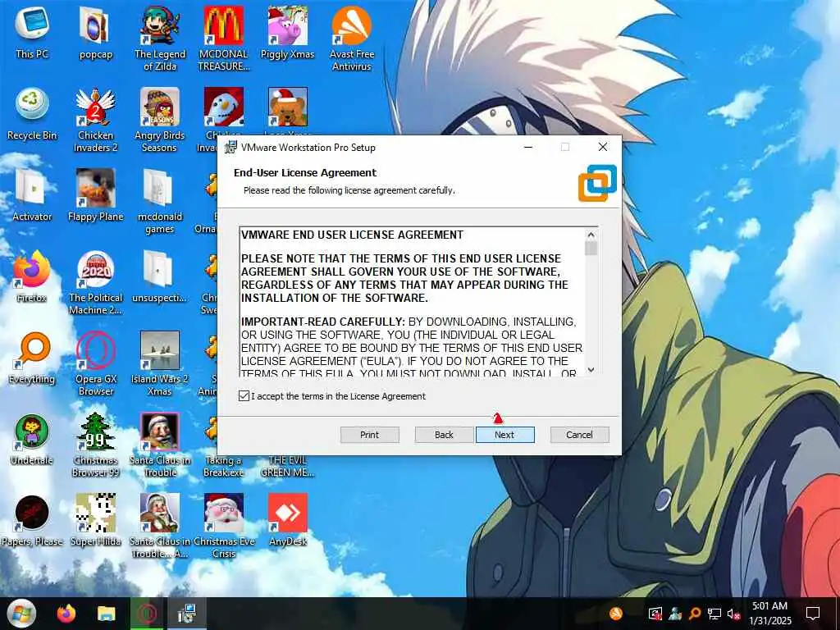This screenshot has height=630, width=840.
Task: Click the muted volume tray icon
Action: [x=733, y=614]
